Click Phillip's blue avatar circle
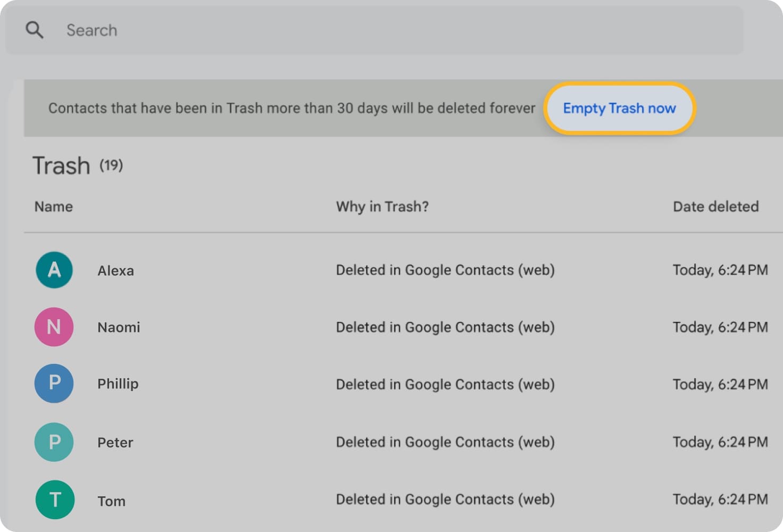Screen dimensions: 783x532 click(54, 384)
